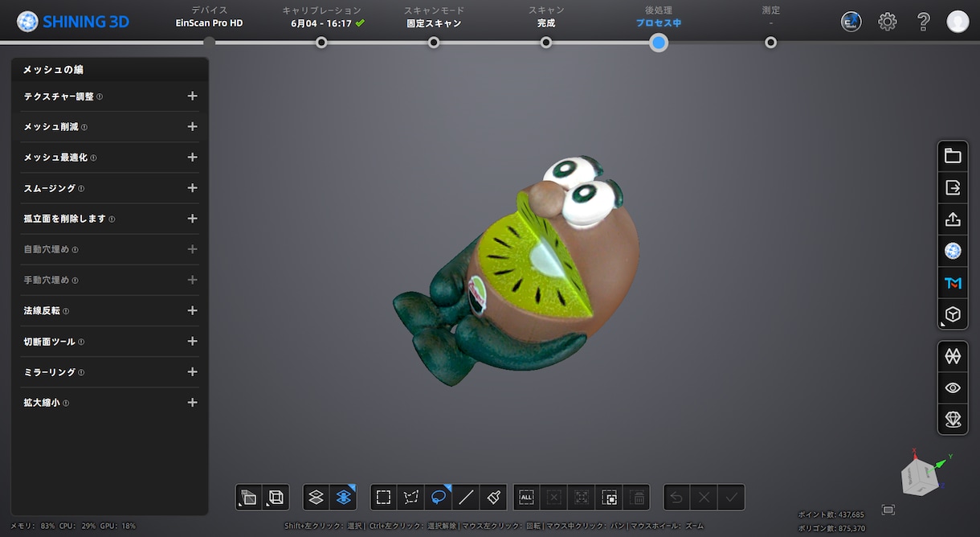Click the user profile avatar
Viewport: 980px width, 537px height.
tap(958, 22)
